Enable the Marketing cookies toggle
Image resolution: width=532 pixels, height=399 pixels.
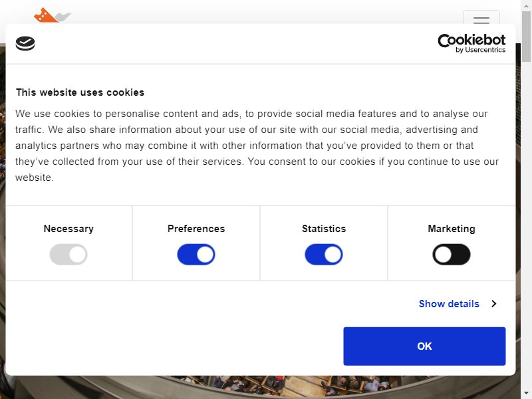click(452, 255)
